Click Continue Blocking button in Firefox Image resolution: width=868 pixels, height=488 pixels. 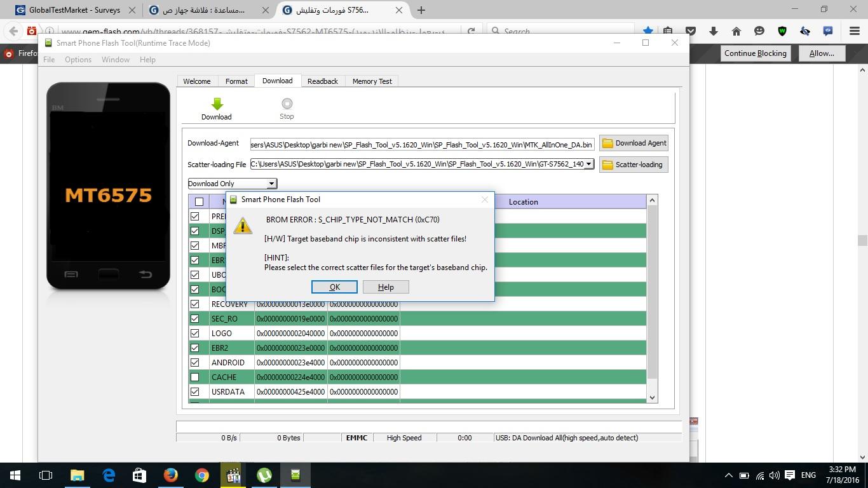click(756, 53)
